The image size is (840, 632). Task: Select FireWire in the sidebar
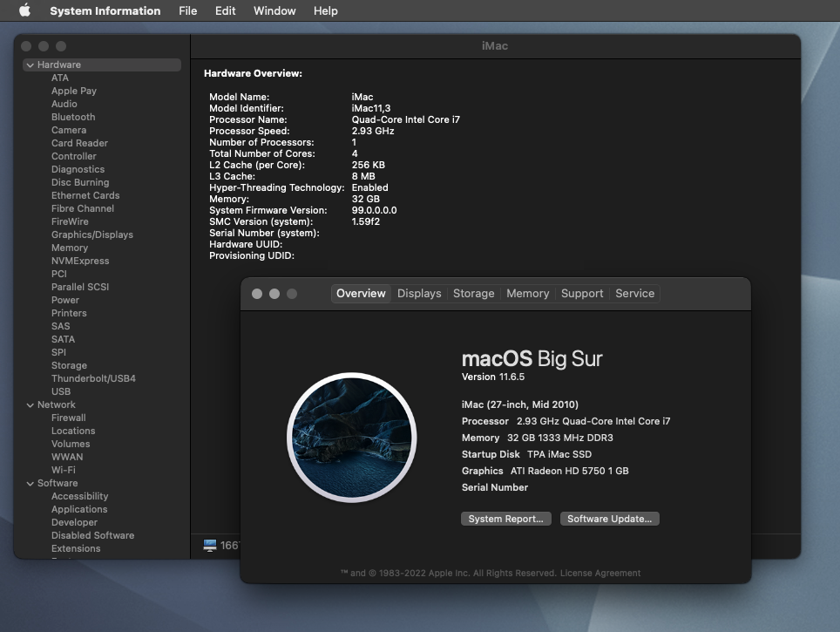(70, 221)
